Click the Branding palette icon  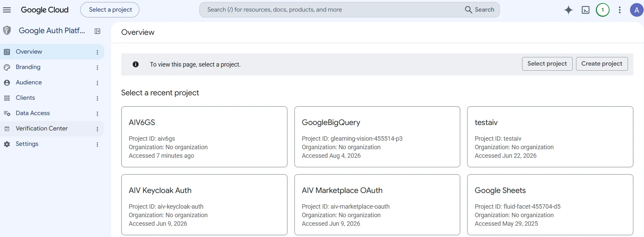7,67
